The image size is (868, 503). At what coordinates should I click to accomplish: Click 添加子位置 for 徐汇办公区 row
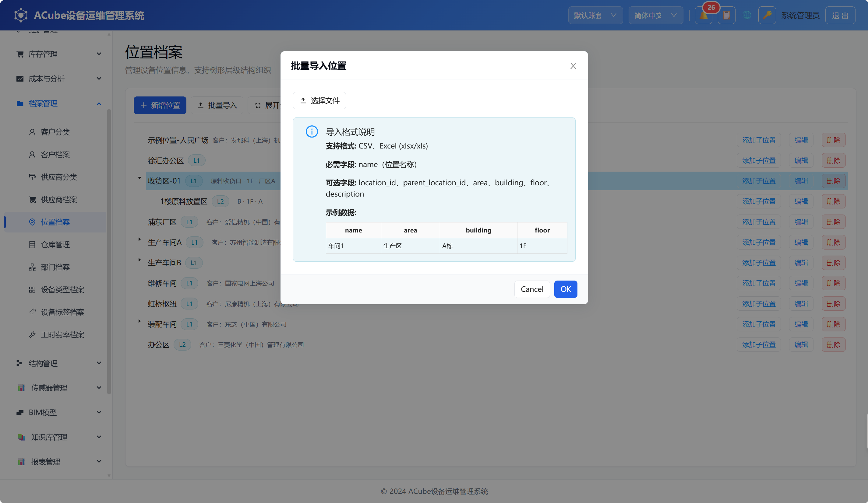[758, 160]
